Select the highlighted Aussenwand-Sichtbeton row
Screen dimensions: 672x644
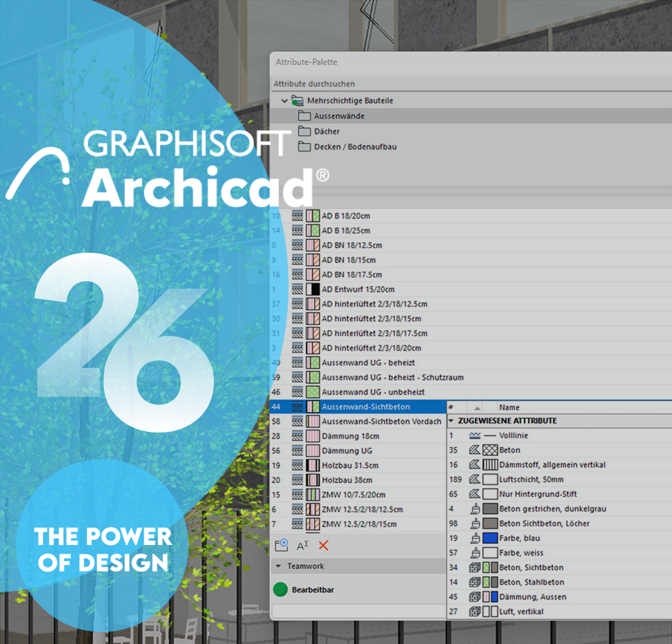coord(358,407)
